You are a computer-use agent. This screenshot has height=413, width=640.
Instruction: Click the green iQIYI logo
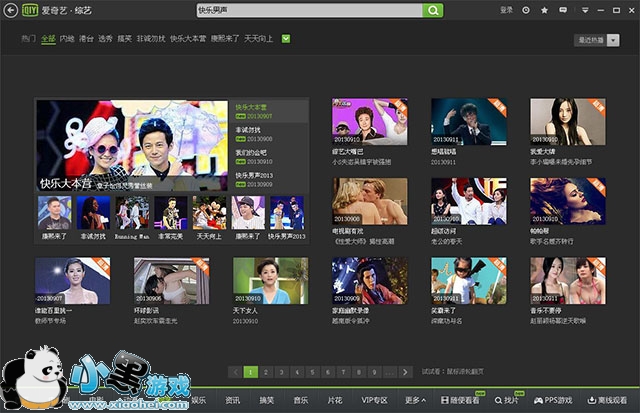[30, 10]
